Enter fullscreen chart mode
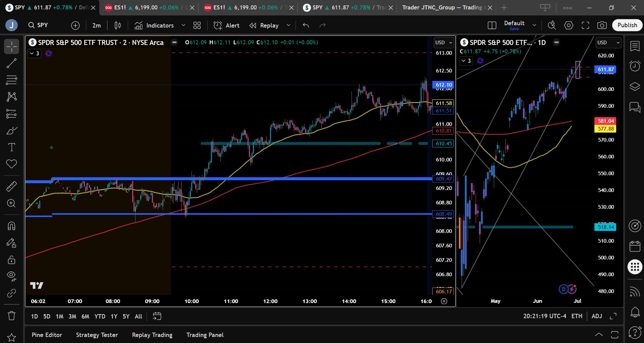 pyautogui.click(x=585, y=25)
